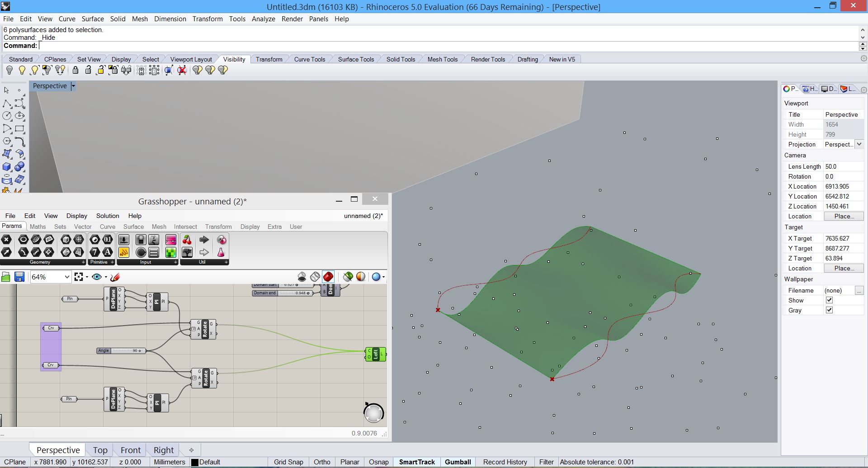Screen dimensions: 868x468
Task: Click the pink flask util icon
Action: coord(221,252)
